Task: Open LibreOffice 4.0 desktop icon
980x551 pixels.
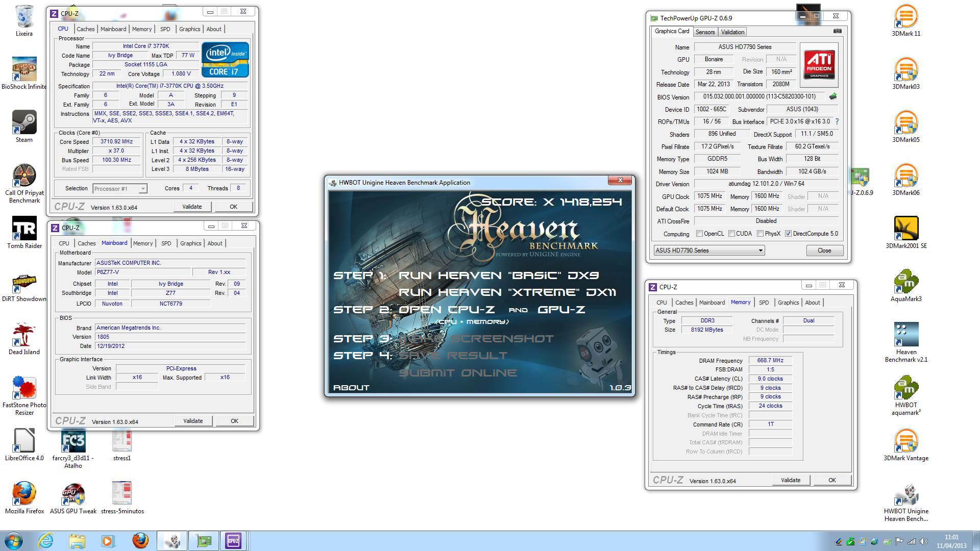Action: click(x=24, y=445)
